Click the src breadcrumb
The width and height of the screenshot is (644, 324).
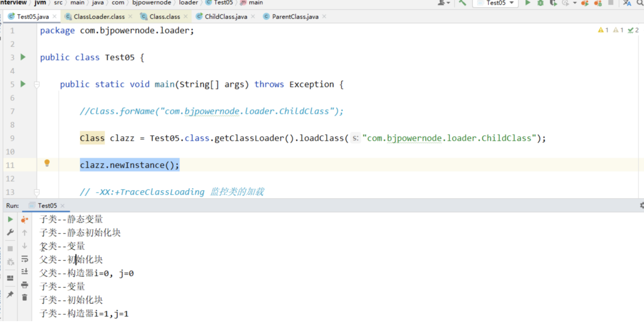tap(58, 3)
